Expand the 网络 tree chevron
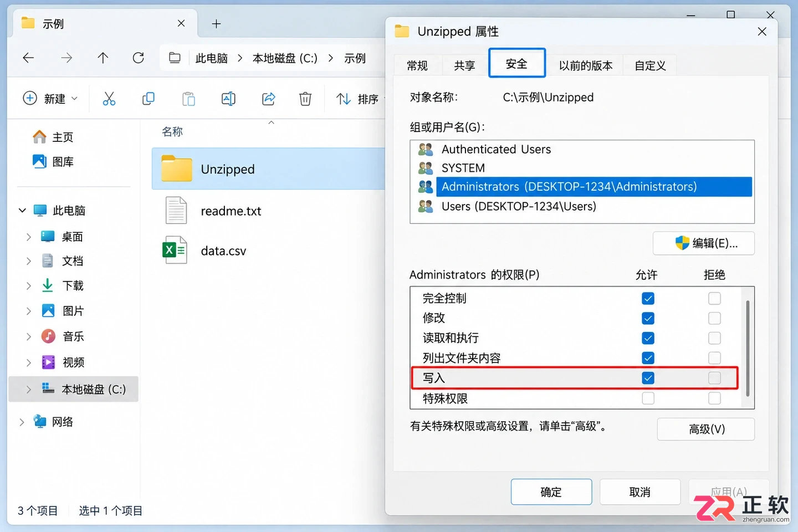Viewport: 798px width, 532px height. point(22,422)
